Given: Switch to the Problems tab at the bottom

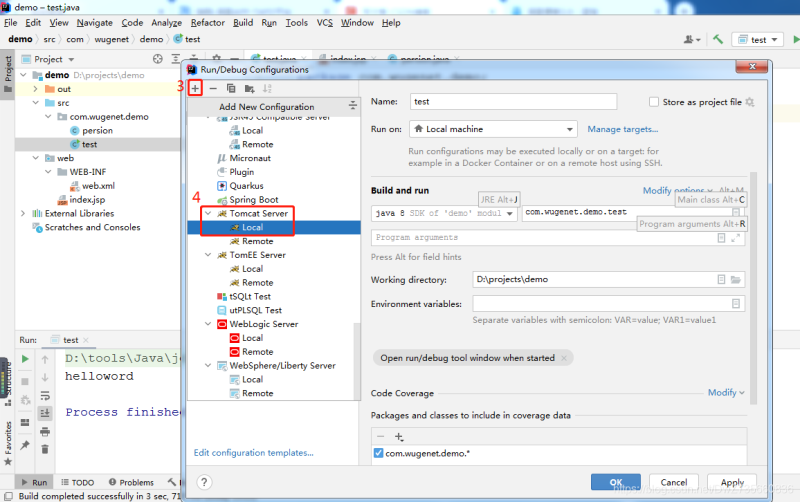Looking at the screenshot, I should [131, 482].
